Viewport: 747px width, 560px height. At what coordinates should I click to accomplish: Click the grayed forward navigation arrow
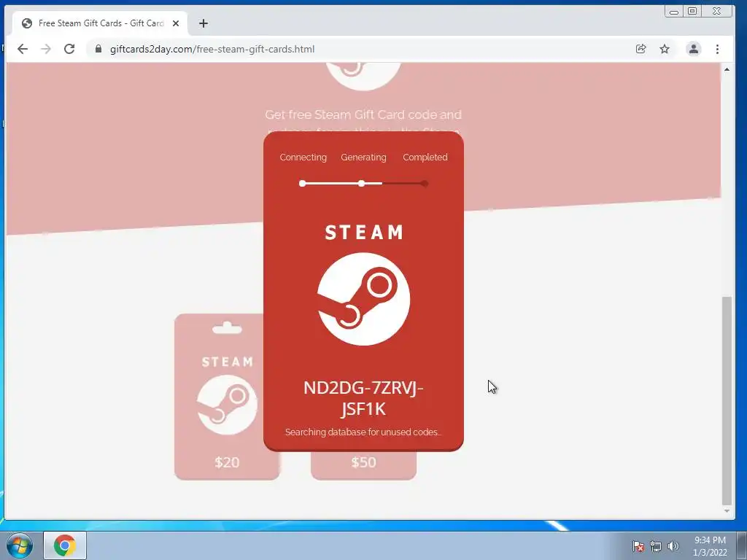click(46, 49)
